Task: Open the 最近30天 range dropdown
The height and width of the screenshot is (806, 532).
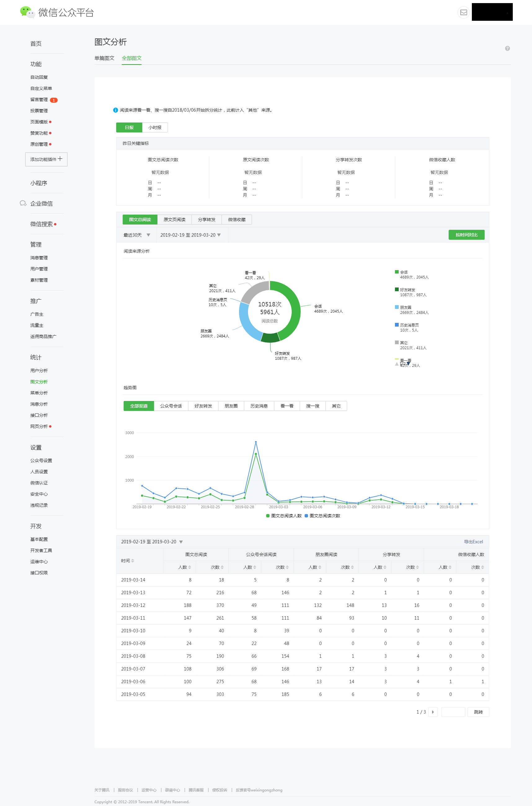Action: coord(136,235)
